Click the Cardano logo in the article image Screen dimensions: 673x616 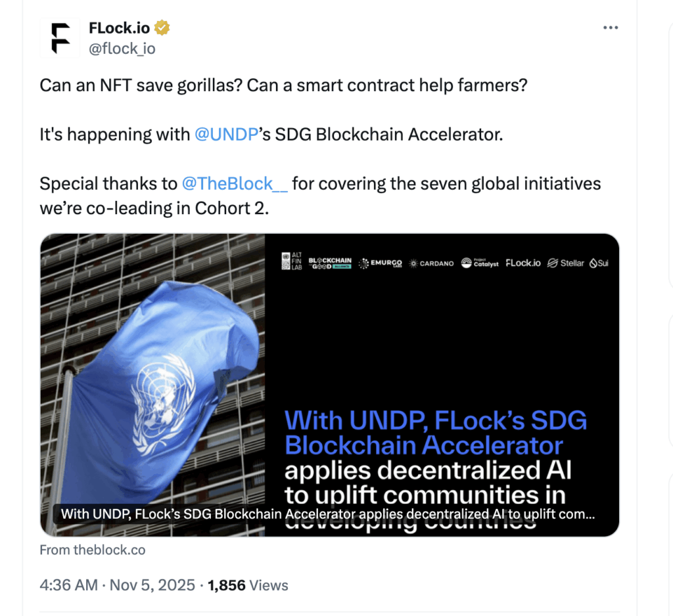(431, 263)
